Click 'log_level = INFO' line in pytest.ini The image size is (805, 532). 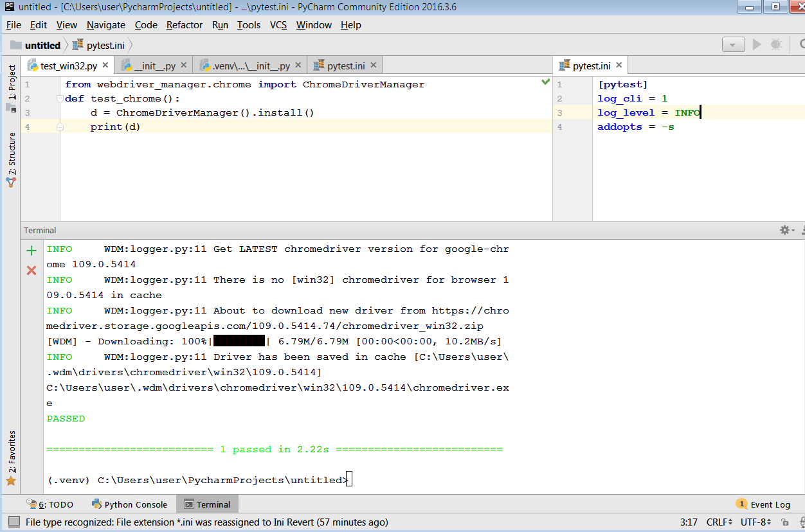click(649, 112)
